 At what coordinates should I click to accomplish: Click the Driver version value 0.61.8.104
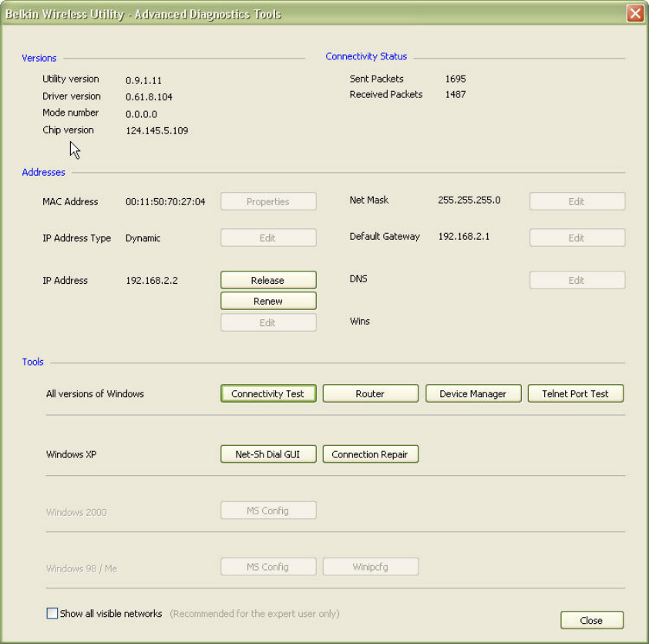tap(149, 97)
